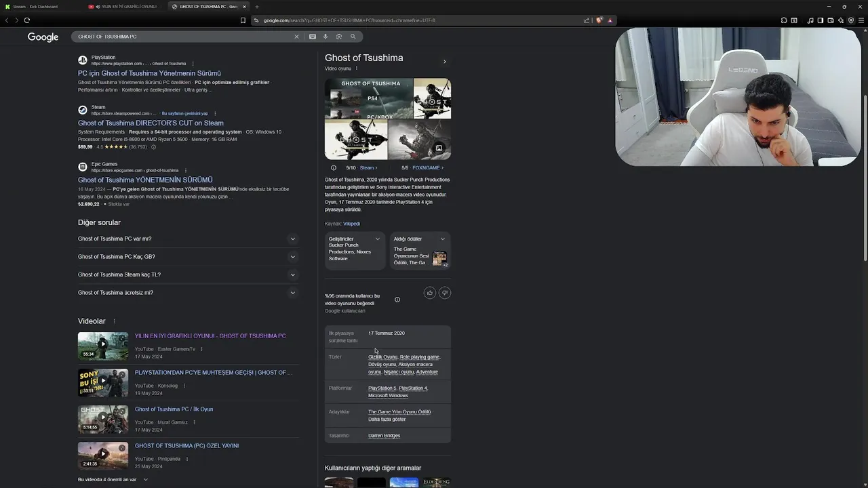Open 'Bu sayfanın çevirisini yap' translate link

click(184, 114)
